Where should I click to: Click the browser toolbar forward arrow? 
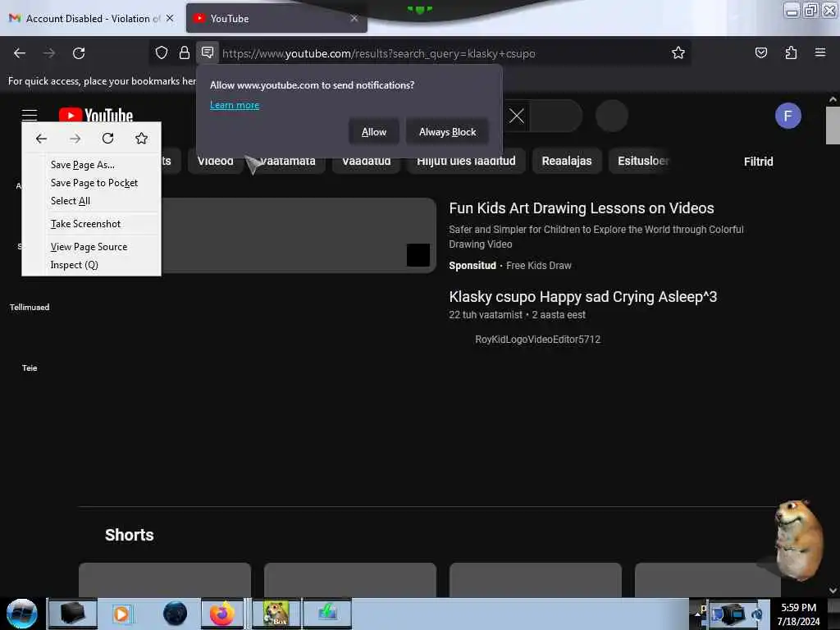[49, 53]
